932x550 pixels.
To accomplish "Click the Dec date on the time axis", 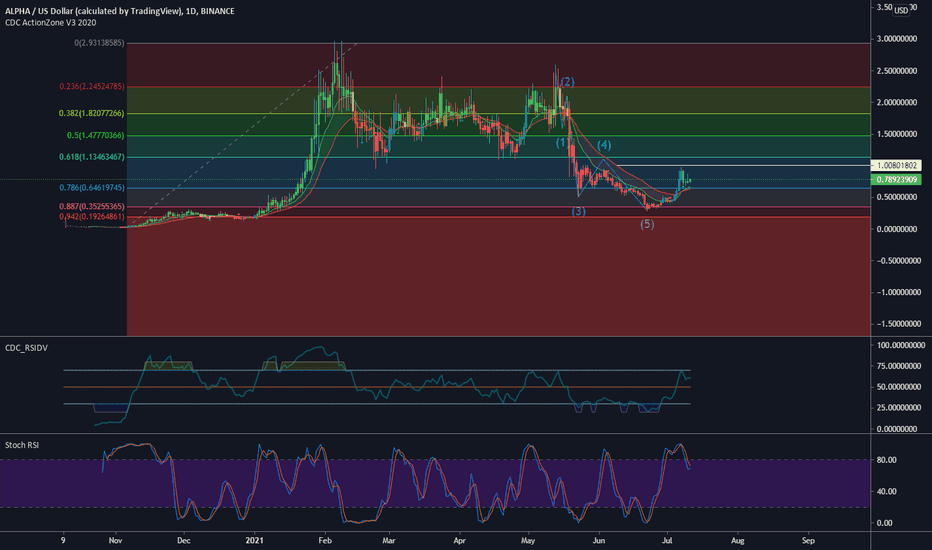I will pyautogui.click(x=184, y=540).
